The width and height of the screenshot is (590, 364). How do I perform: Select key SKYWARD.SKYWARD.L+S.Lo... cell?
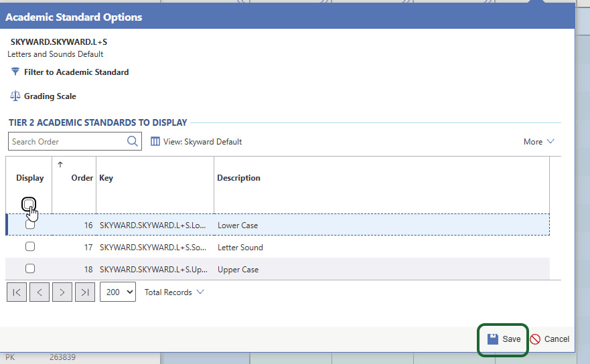153,225
